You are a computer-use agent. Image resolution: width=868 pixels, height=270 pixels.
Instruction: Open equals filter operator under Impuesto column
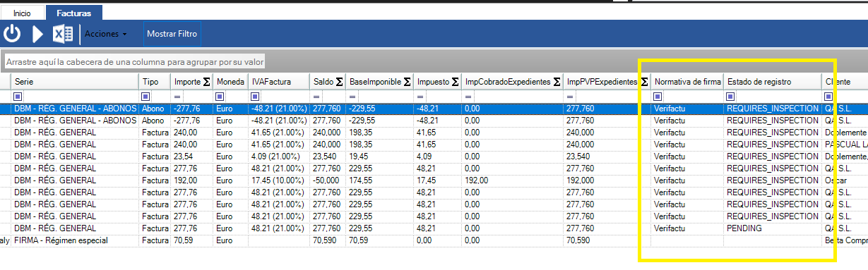click(421, 97)
